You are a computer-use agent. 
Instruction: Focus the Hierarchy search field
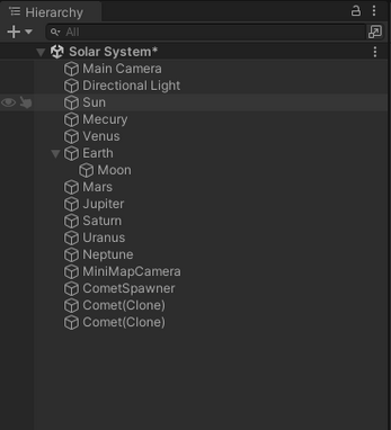tap(205, 32)
